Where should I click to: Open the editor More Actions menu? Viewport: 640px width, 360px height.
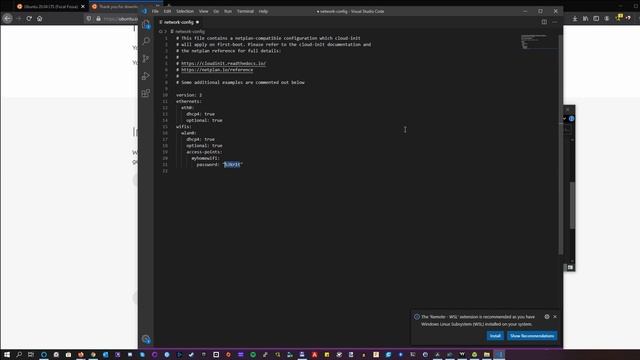coord(555,22)
